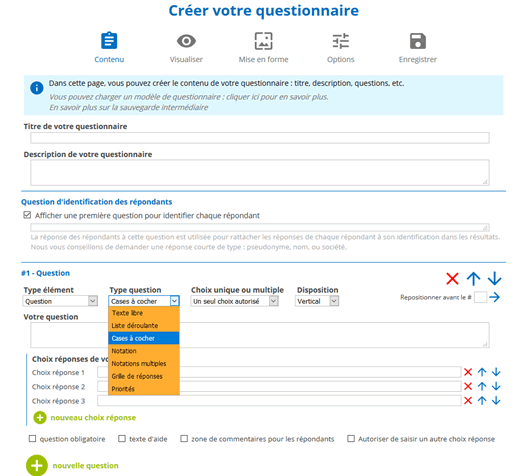Viewport: 526px width, 476px height.
Task: Enable Autoriser de saisir un autre choix
Action: [351, 439]
